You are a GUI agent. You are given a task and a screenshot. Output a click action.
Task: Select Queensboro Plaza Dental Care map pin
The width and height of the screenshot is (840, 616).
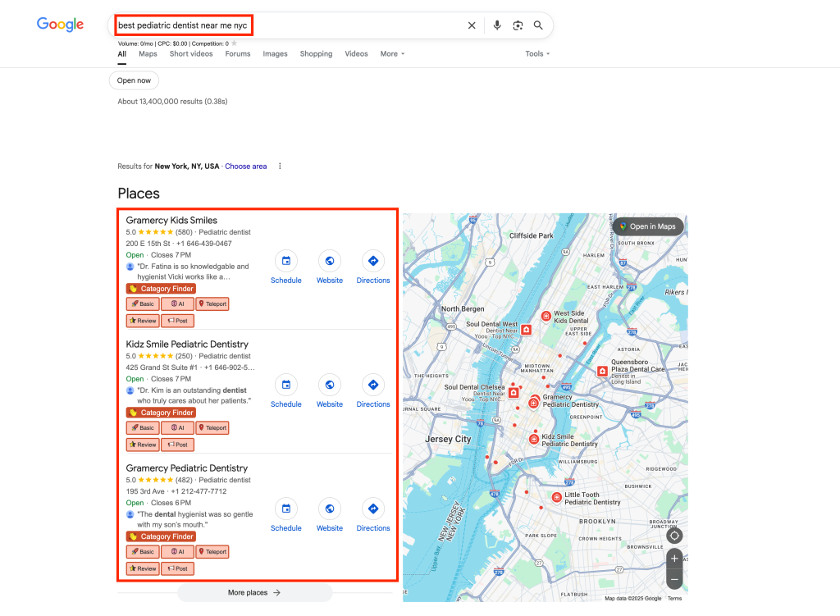tap(603, 371)
